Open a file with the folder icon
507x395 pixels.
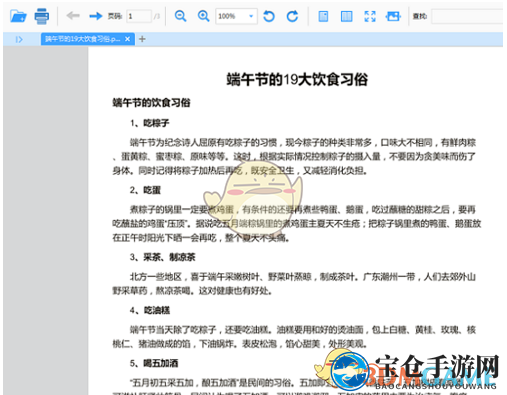pos(18,16)
